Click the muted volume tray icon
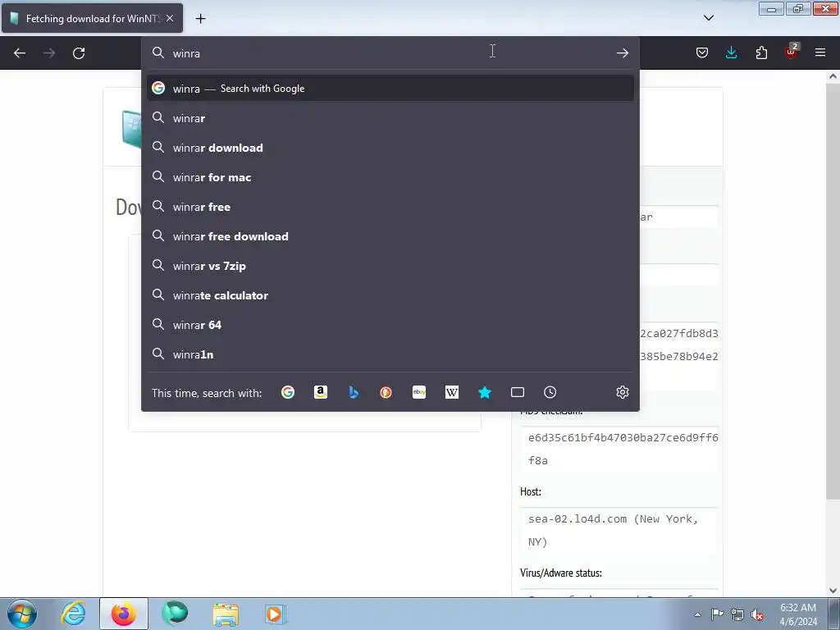Screen dimensions: 840x630 757,614
